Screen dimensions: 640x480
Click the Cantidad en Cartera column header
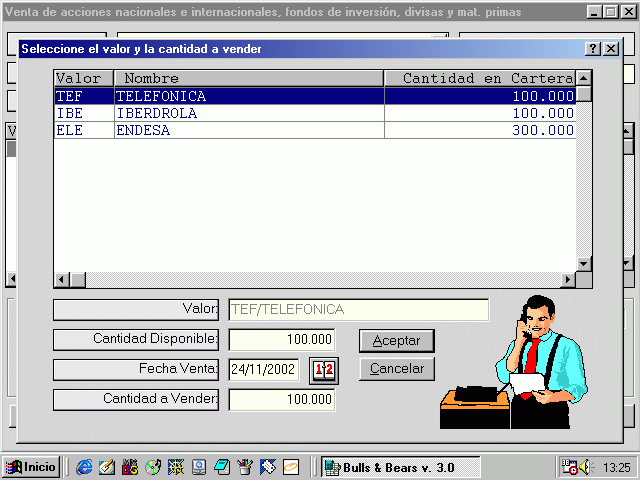coord(480,78)
